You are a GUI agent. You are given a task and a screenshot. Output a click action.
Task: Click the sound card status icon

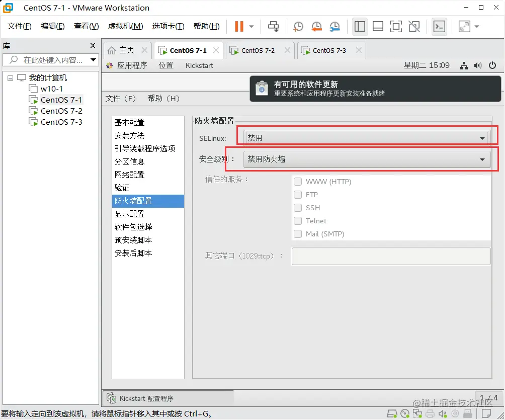tap(443, 413)
